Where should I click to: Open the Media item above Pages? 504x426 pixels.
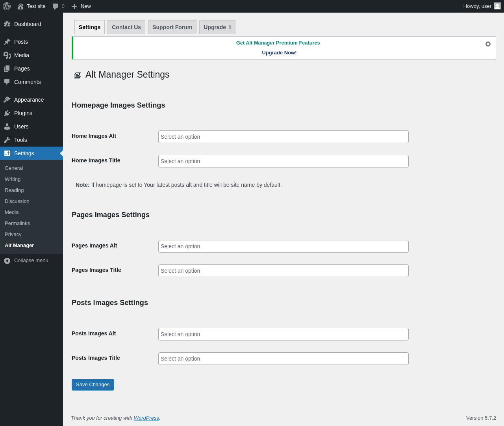click(31, 55)
